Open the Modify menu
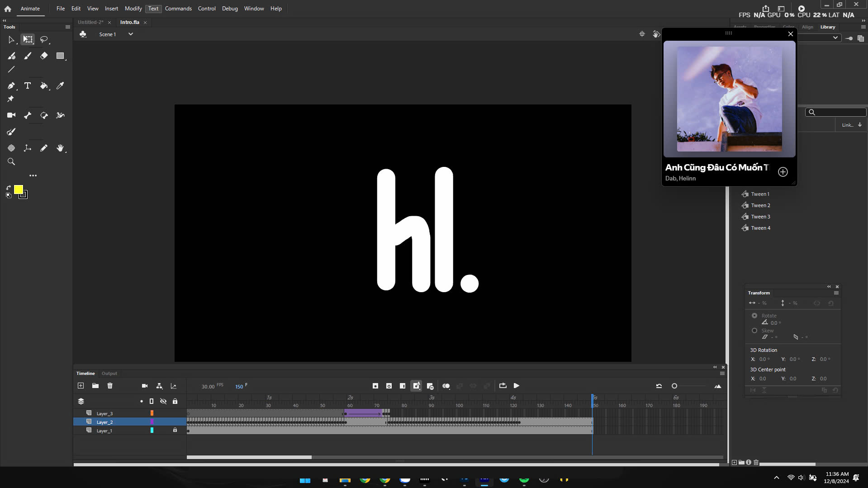868x488 pixels. pos(133,9)
